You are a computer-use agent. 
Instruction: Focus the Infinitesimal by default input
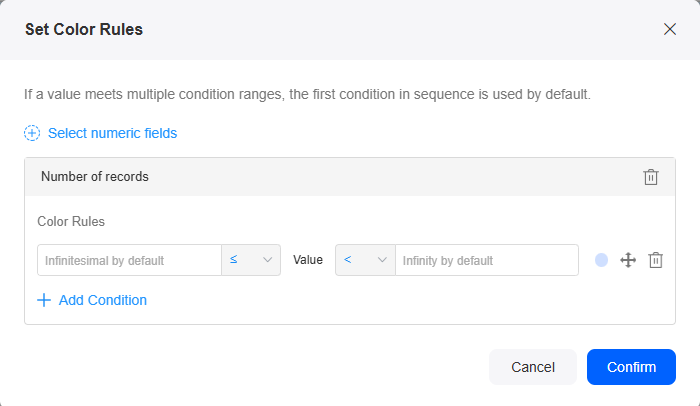click(129, 260)
